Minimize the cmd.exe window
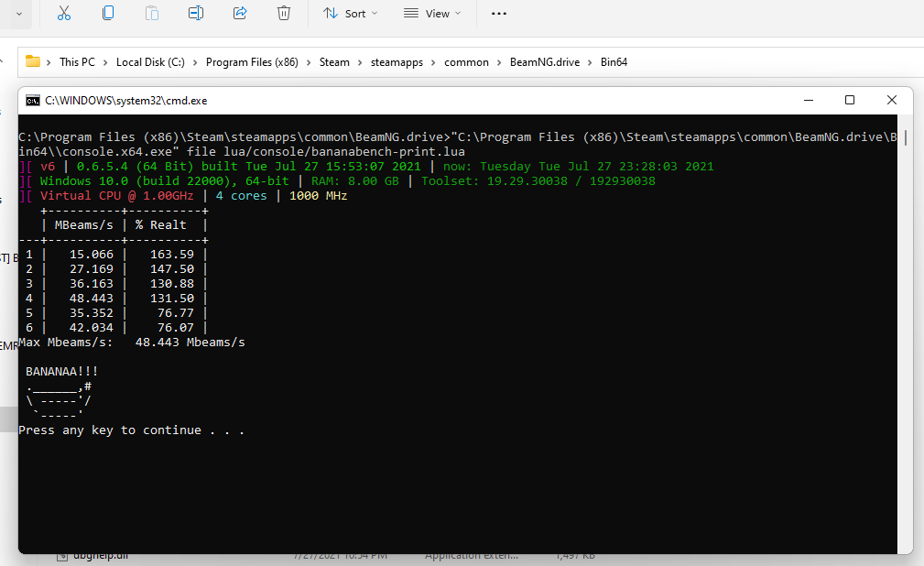 point(809,100)
